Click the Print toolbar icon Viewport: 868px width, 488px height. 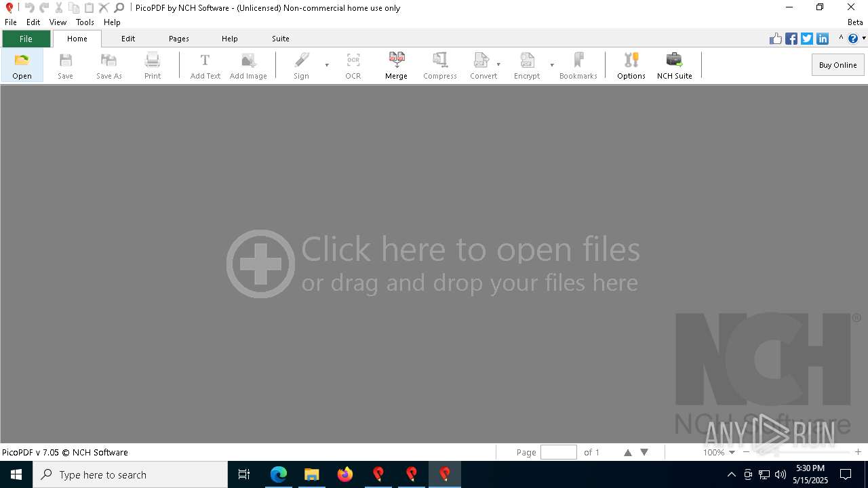click(153, 60)
